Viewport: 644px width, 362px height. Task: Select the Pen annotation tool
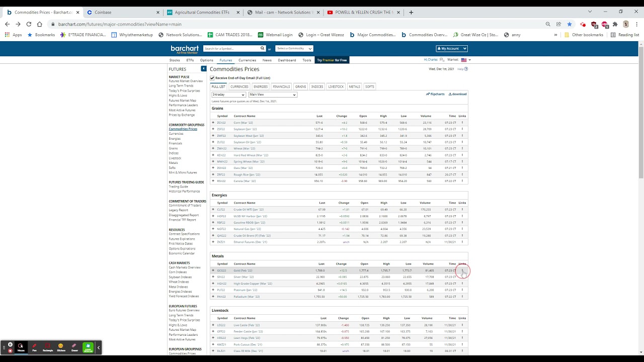click(x=34, y=347)
